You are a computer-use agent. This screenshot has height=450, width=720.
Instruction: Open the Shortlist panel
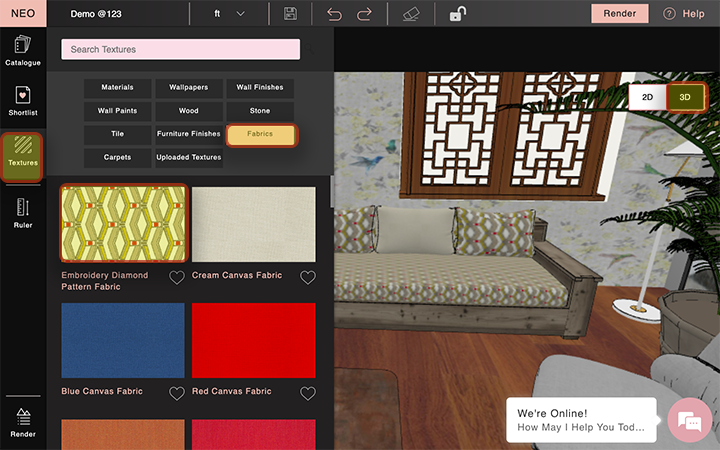23,101
